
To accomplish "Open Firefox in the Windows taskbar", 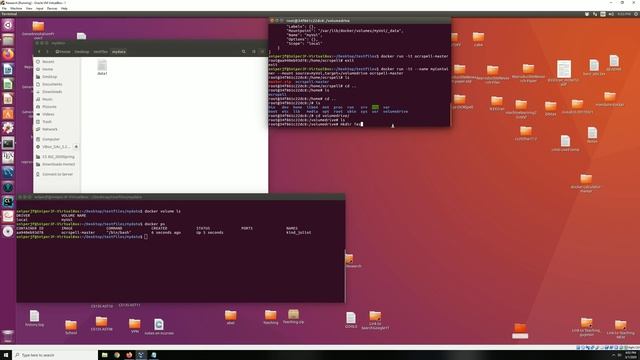I will coord(129,355).
